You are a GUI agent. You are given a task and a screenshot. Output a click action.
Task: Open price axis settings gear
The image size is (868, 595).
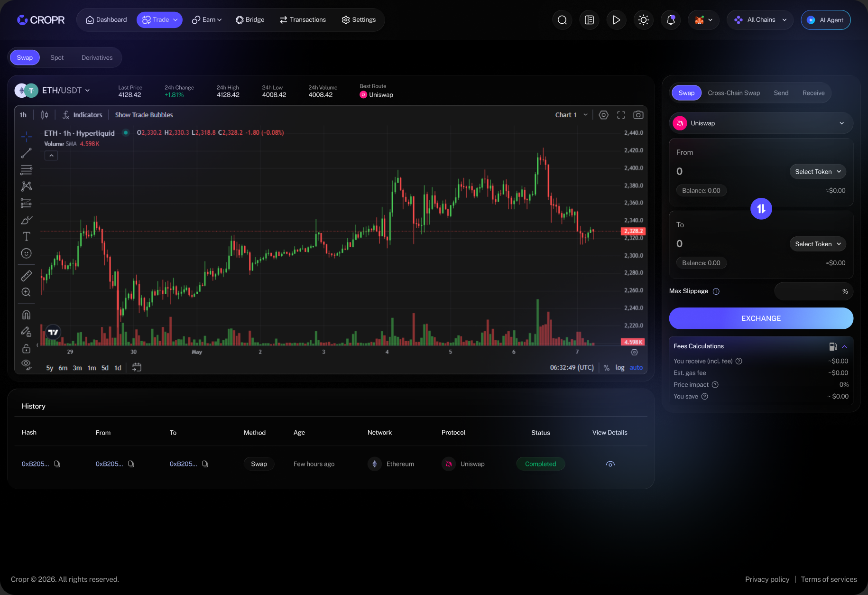635,352
